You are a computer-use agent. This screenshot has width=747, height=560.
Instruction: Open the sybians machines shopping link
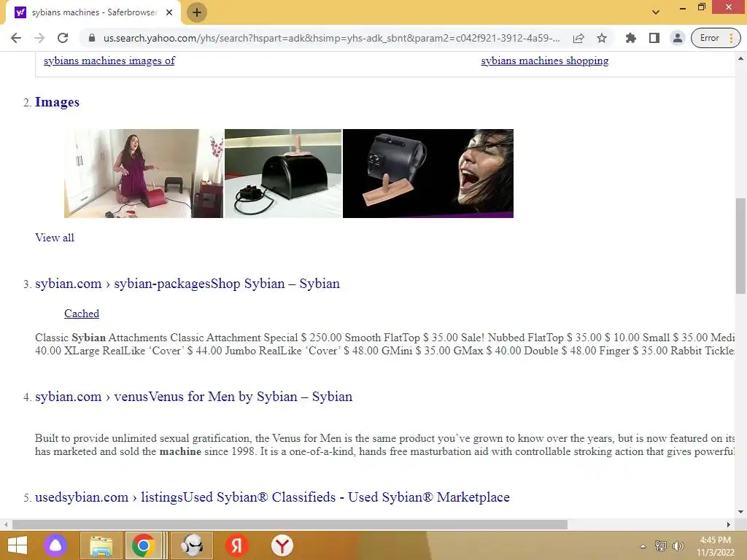point(544,61)
